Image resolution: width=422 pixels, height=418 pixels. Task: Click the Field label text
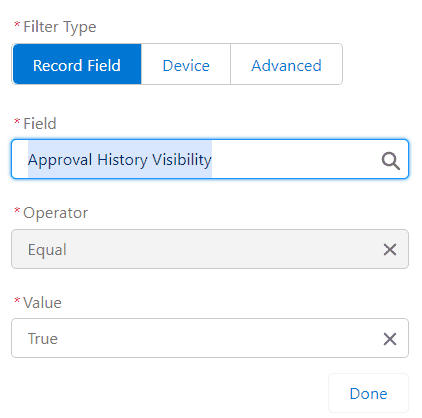40,124
